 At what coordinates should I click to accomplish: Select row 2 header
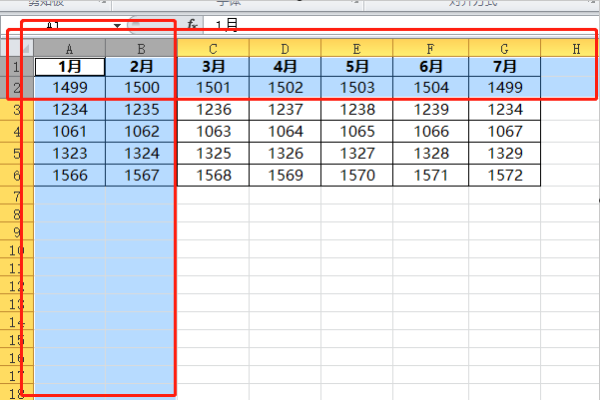coord(17,88)
